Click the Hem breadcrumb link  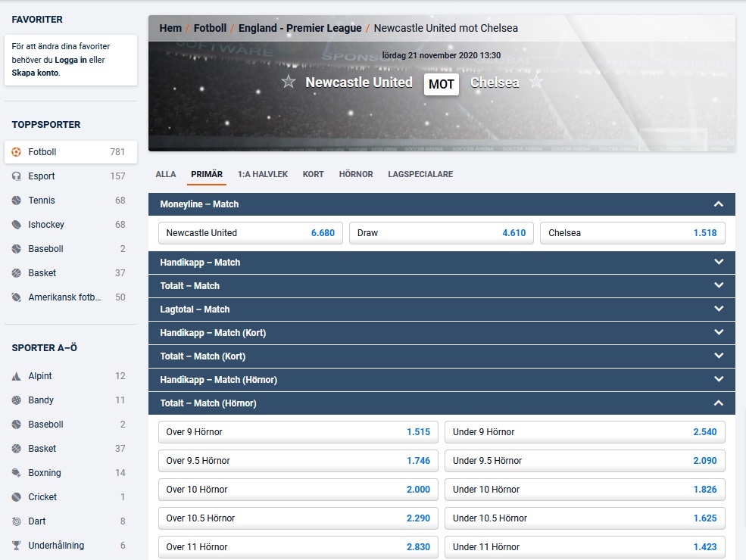tap(170, 29)
